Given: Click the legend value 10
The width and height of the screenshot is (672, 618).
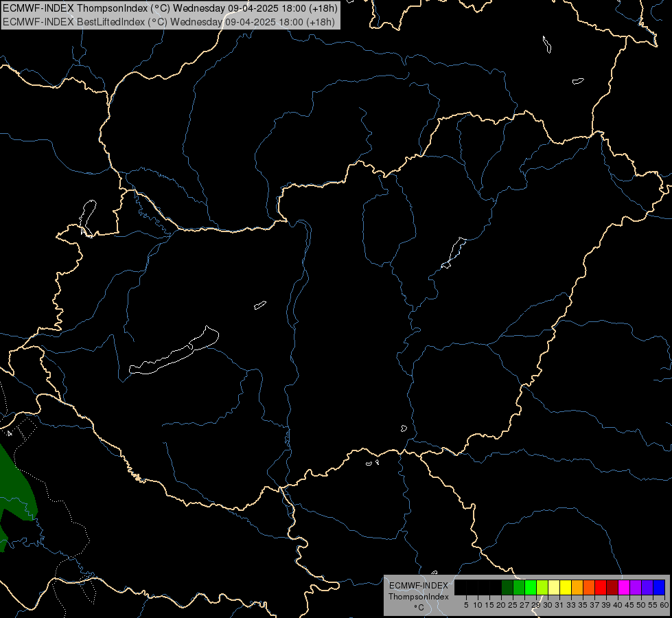Looking at the screenshot, I should (x=478, y=605).
